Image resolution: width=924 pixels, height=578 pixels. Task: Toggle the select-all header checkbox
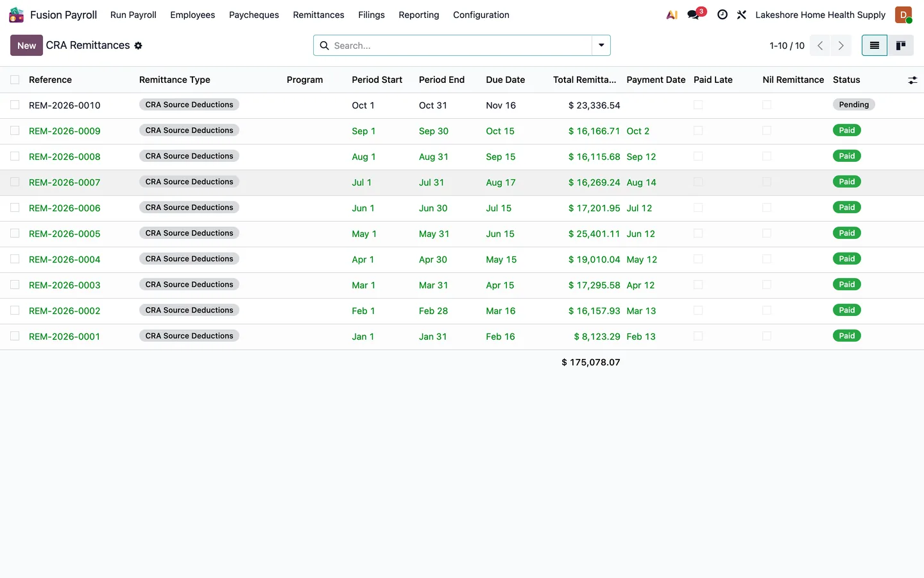(x=15, y=80)
